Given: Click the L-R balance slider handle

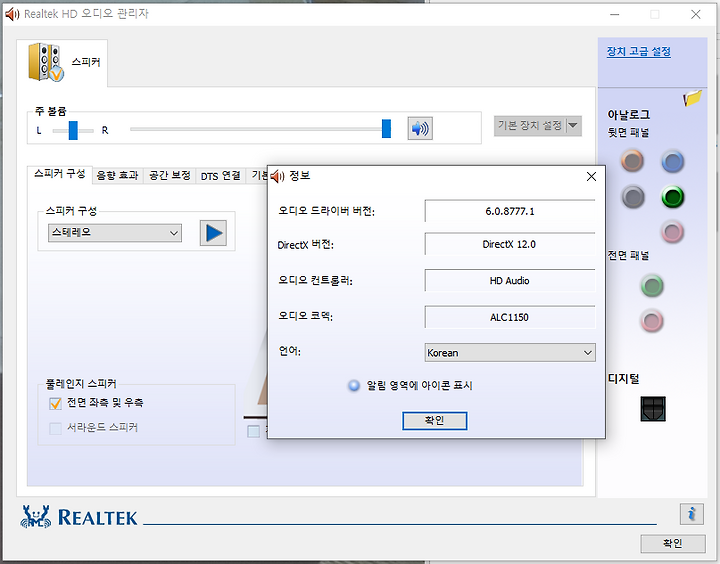Looking at the screenshot, I should pyautogui.click(x=73, y=130).
